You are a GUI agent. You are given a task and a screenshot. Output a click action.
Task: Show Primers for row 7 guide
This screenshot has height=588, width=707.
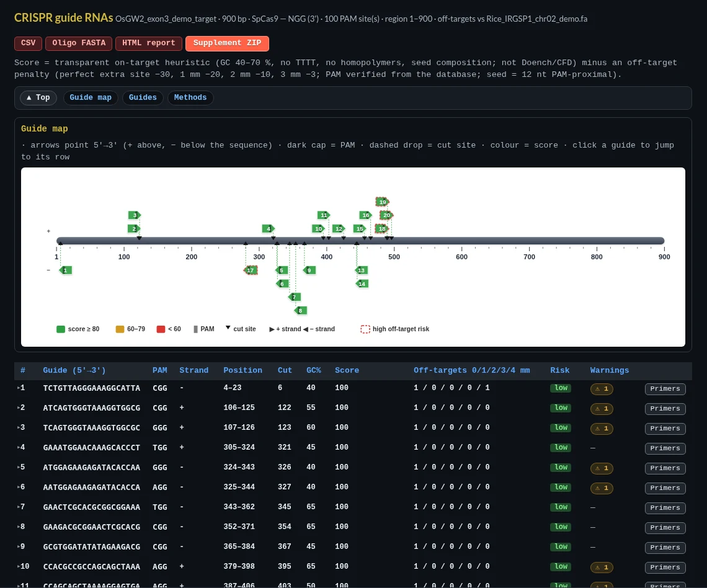665,508
